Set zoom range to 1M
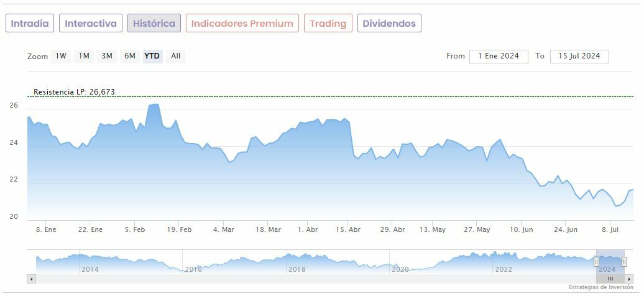 click(84, 56)
